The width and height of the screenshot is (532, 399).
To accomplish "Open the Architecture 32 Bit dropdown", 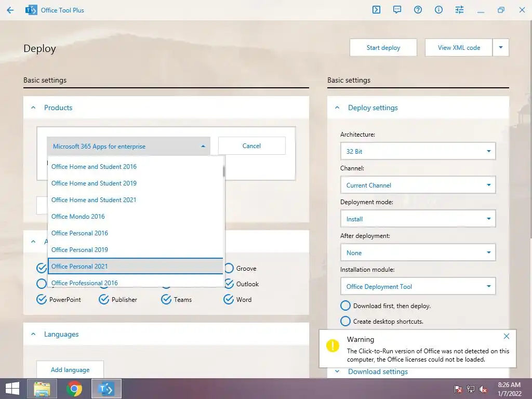I will (418, 151).
